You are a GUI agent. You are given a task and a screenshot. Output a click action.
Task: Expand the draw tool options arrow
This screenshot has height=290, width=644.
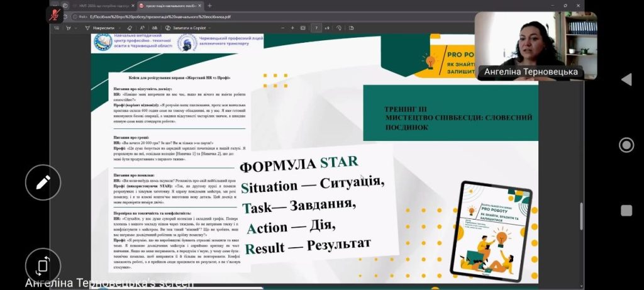click(119, 28)
